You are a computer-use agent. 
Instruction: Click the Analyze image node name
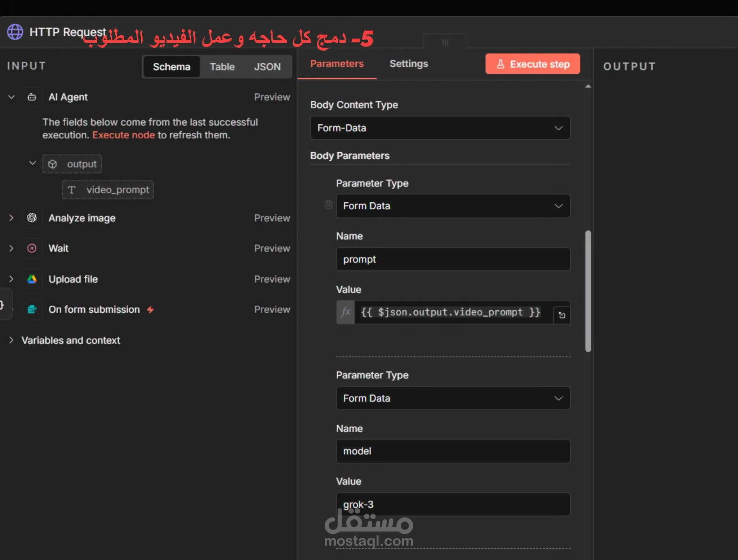point(82,218)
